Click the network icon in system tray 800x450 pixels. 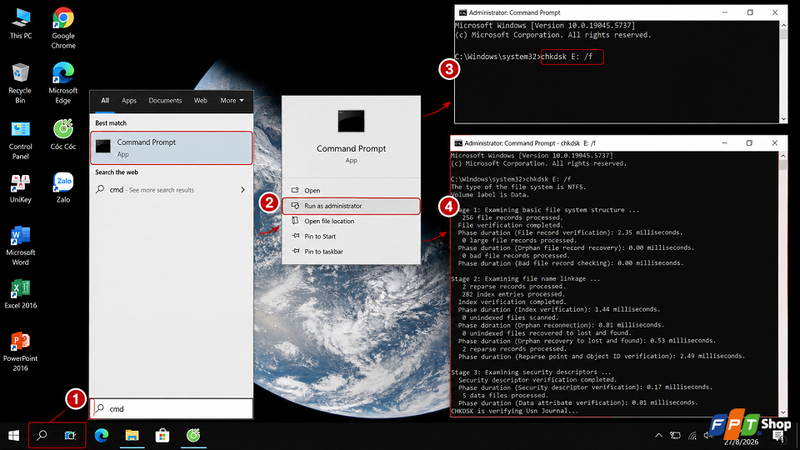point(692,436)
